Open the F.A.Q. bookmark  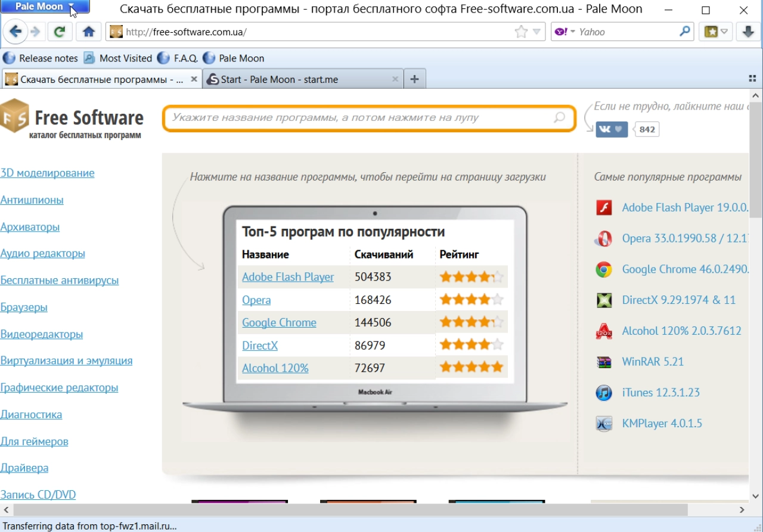[178, 58]
